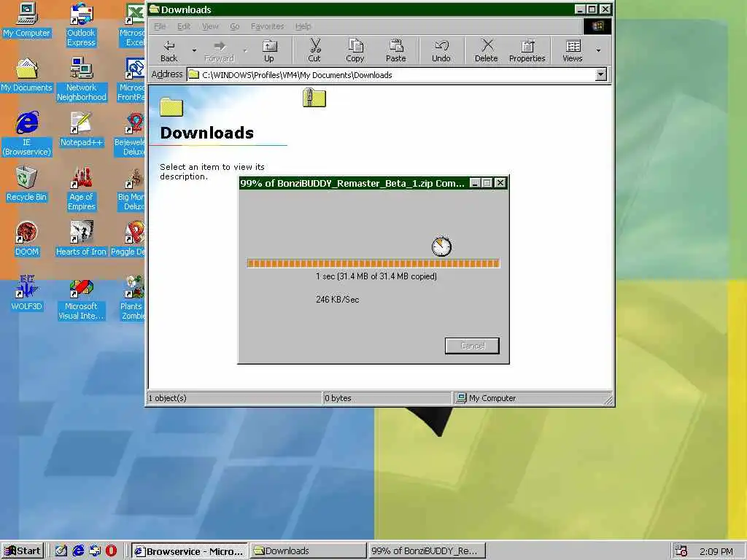Switch to Browservice taskbar button
This screenshot has width=747, height=560.
189,551
